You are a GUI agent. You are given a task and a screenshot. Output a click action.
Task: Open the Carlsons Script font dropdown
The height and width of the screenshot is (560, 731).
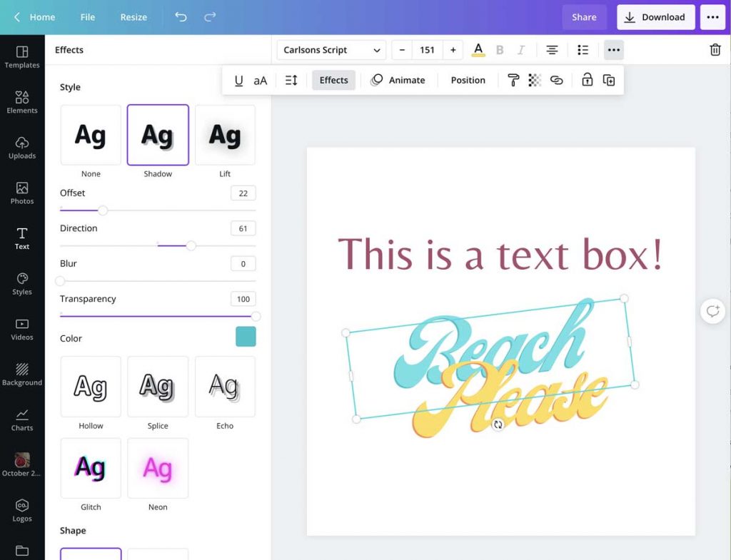coord(331,49)
